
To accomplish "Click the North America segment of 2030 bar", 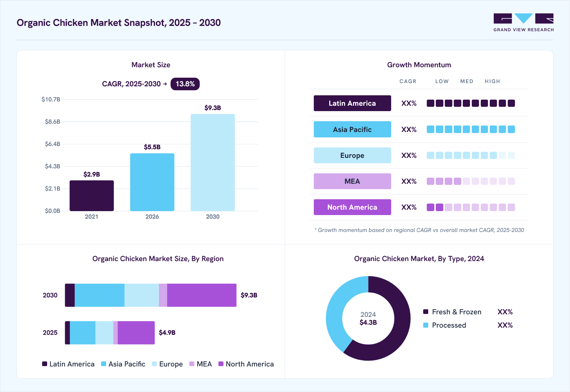I will [x=202, y=295].
